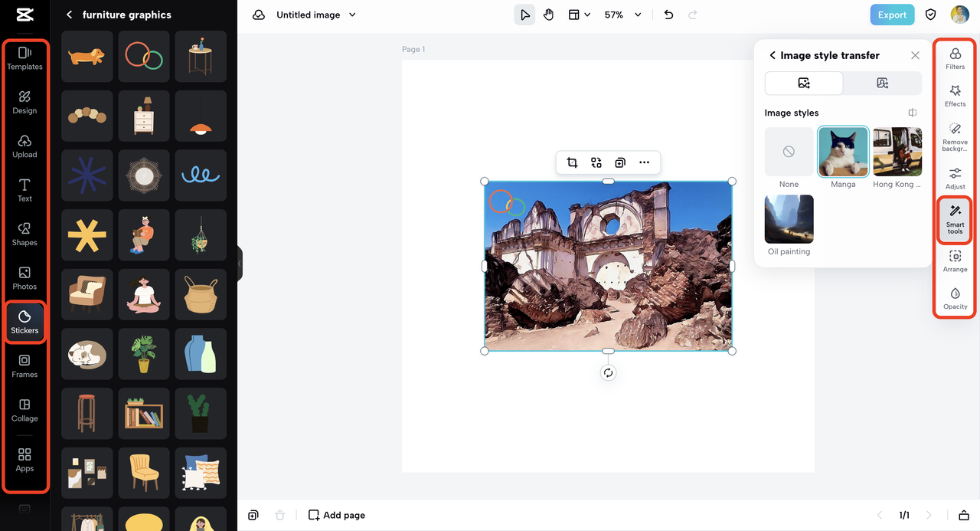Click the duplicate icon on floating toolbar
The width and height of the screenshot is (980, 531).
coord(620,162)
